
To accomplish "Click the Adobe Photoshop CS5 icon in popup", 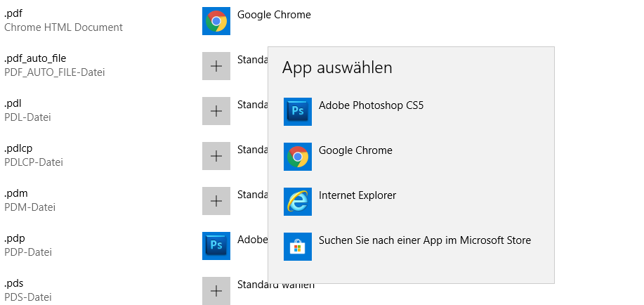I will [x=298, y=112].
